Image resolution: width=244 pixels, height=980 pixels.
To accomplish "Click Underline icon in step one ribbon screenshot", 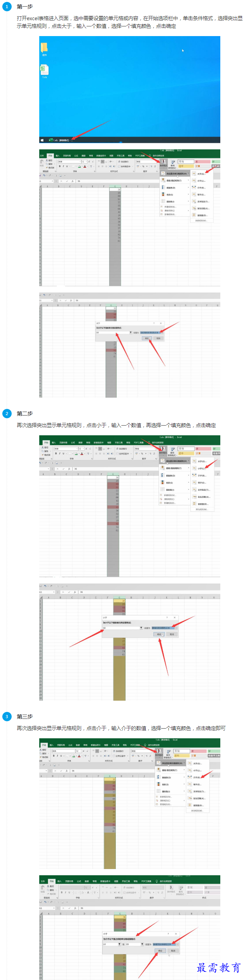I will coord(67,166).
